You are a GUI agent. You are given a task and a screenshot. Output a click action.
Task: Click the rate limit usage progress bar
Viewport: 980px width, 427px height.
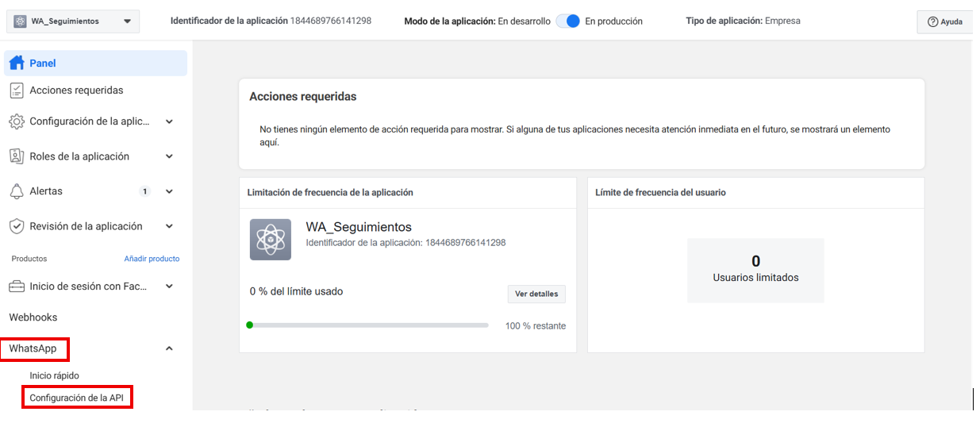click(x=369, y=325)
